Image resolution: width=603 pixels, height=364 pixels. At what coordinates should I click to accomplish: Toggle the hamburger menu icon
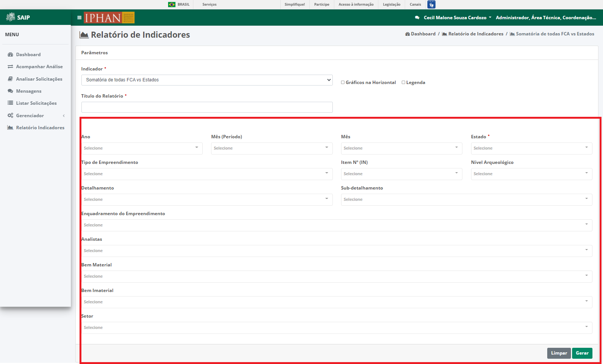click(79, 17)
